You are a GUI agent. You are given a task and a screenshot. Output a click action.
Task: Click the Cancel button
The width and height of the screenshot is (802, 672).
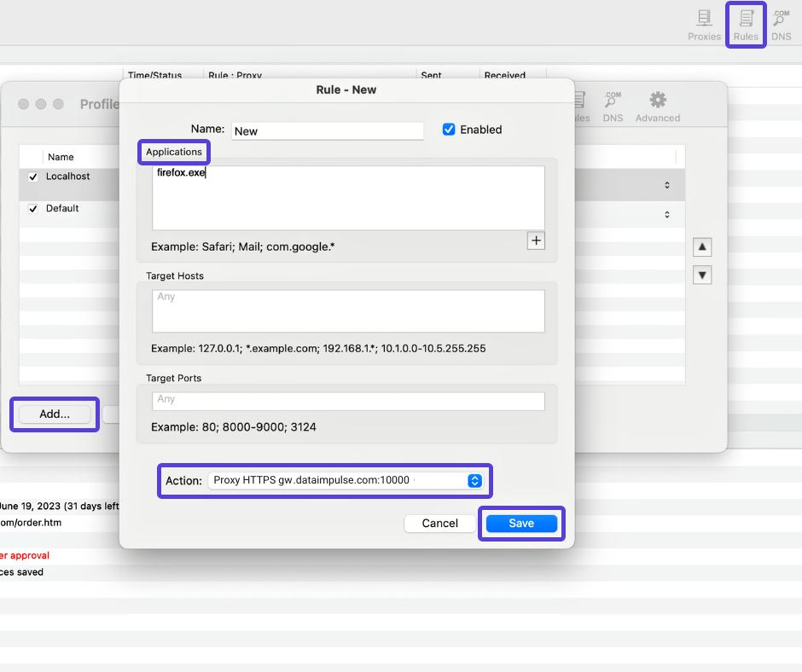pyautogui.click(x=440, y=523)
